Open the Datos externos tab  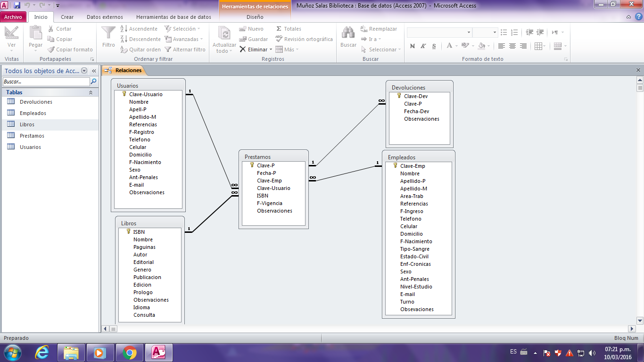pyautogui.click(x=105, y=17)
